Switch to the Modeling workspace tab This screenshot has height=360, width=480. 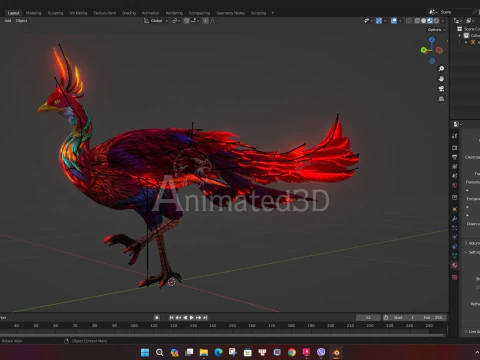coord(34,13)
